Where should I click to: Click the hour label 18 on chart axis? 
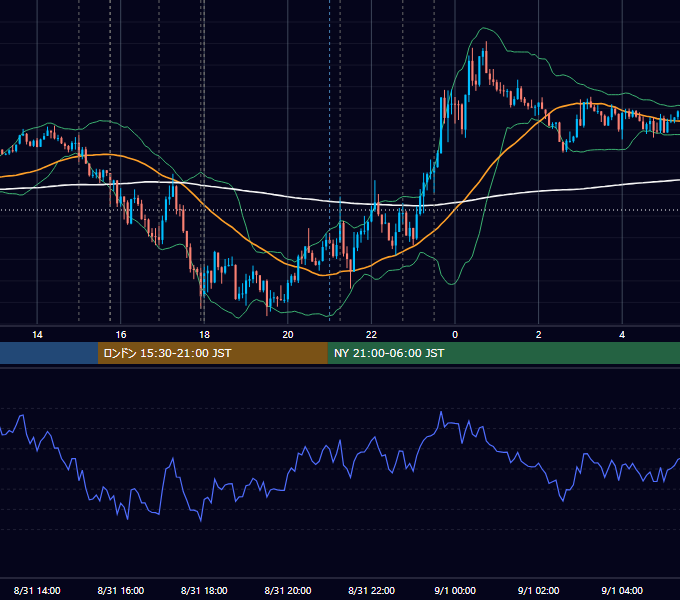(204, 335)
